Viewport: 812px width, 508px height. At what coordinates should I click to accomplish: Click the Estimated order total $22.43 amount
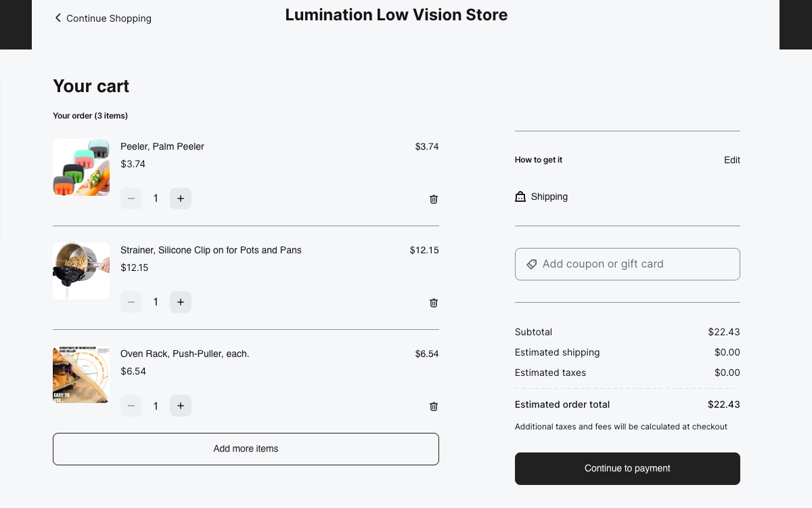(724, 404)
